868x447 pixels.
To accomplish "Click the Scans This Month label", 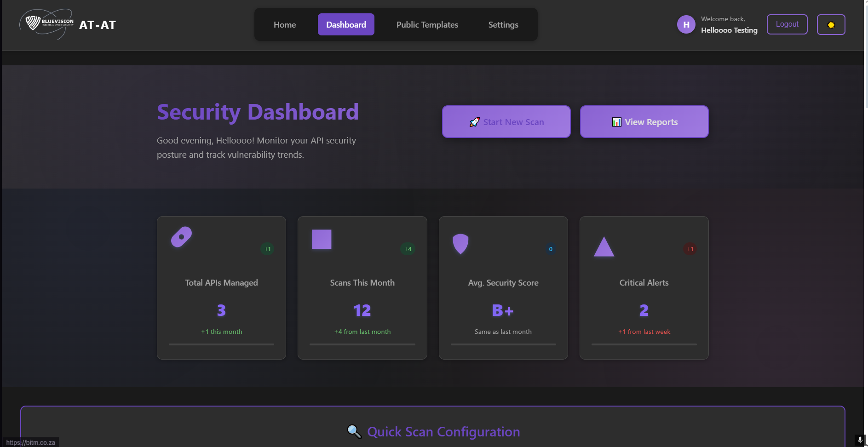I will click(362, 283).
